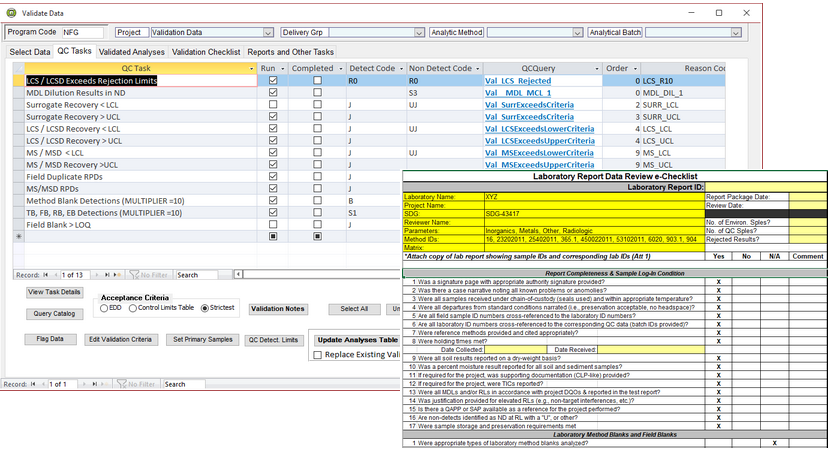Viewport: 837px width, 450px height.
Task: Select the Strictest acceptance criteria option
Action: [x=204, y=308]
